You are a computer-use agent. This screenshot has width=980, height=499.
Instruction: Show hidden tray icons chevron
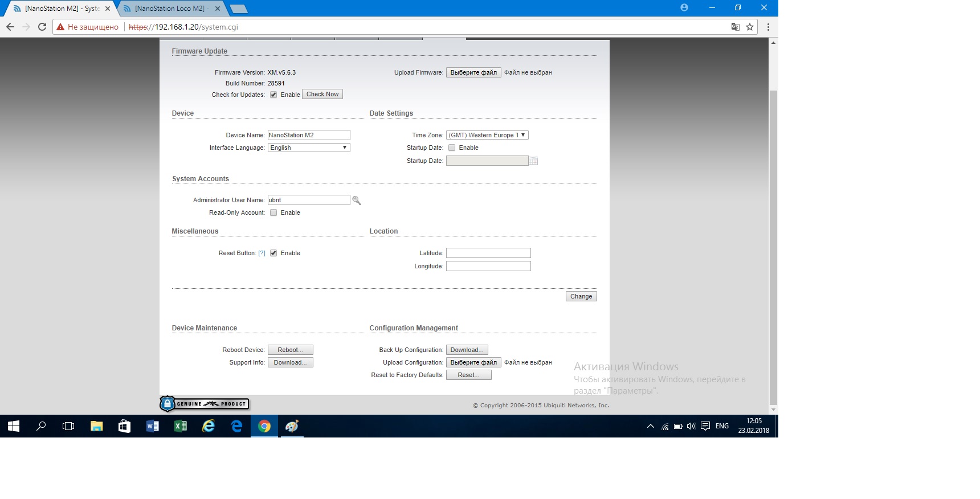coord(651,426)
